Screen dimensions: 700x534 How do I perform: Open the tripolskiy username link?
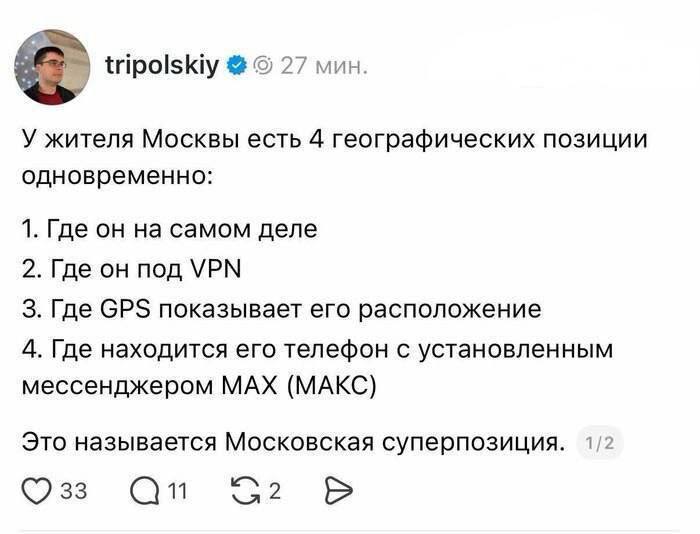pyautogui.click(x=162, y=67)
